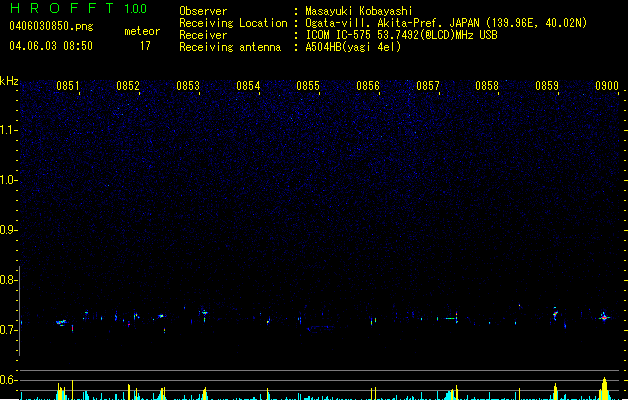Click the 0.8 kHz frequency label

(8, 280)
